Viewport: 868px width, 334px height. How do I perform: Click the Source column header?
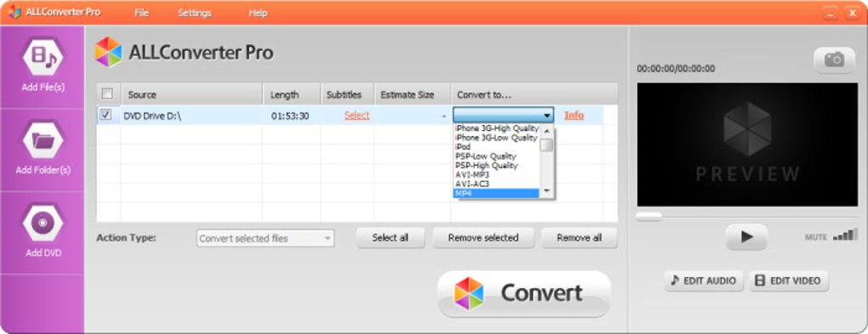191,94
